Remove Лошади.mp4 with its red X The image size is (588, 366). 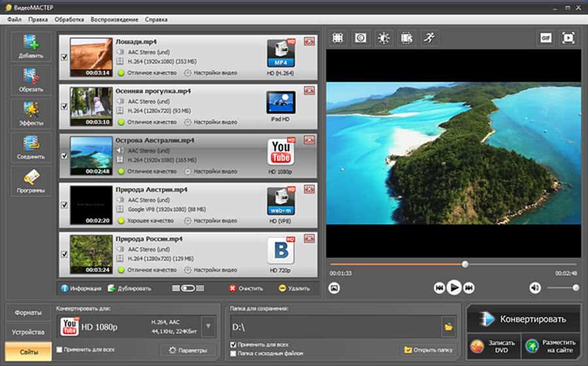coord(310,41)
